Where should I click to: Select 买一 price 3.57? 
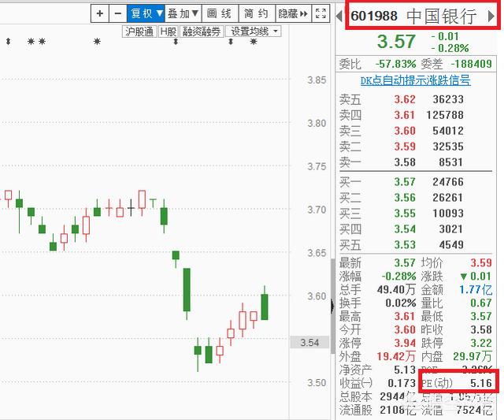(405, 182)
